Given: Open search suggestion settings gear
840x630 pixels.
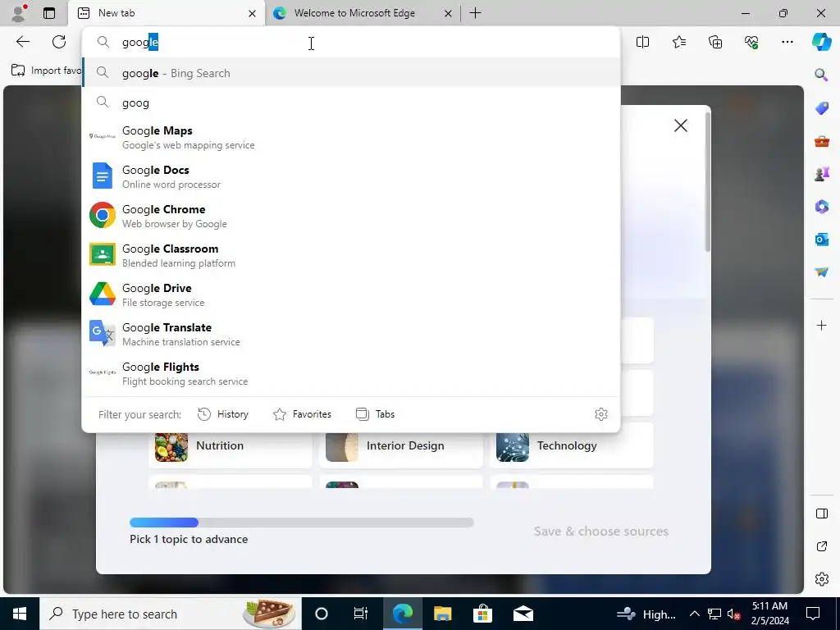Looking at the screenshot, I should tap(601, 414).
